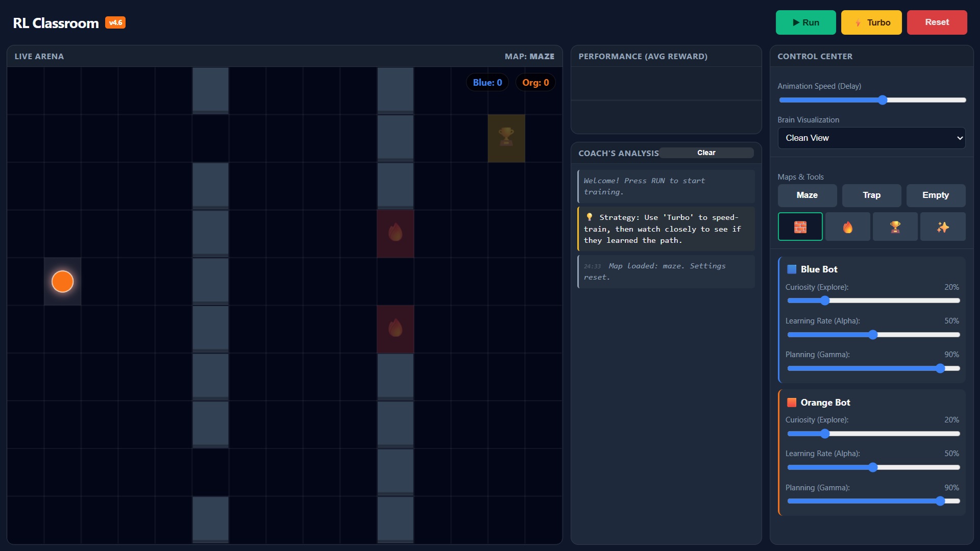The height and width of the screenshot is (551, 980).
Task: Start Turbo training mode
Action: pos(871,22)
